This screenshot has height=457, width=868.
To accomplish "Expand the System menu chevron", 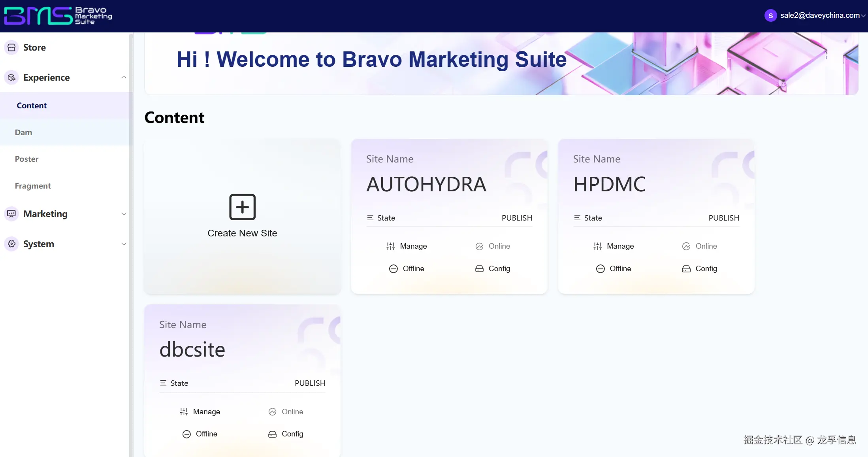I will click(124, 244).
